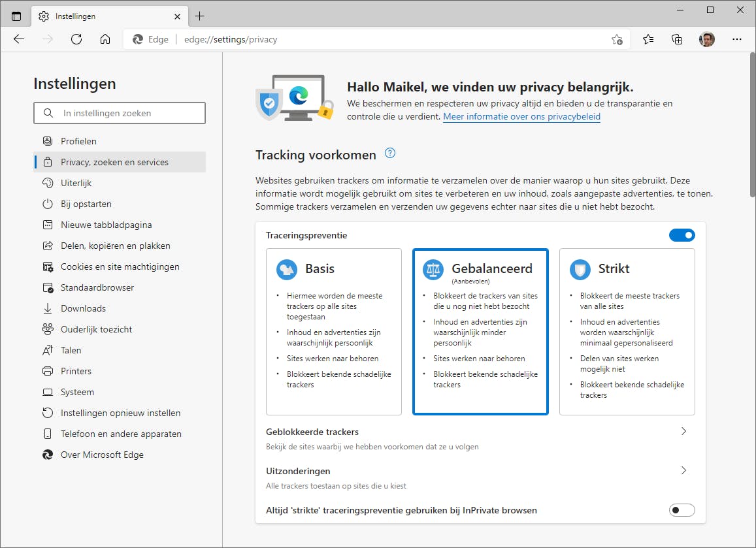Select the Strikt tracking prevention card
The height and width of the screenshot is (548, 756).
[x=627, y=331]
